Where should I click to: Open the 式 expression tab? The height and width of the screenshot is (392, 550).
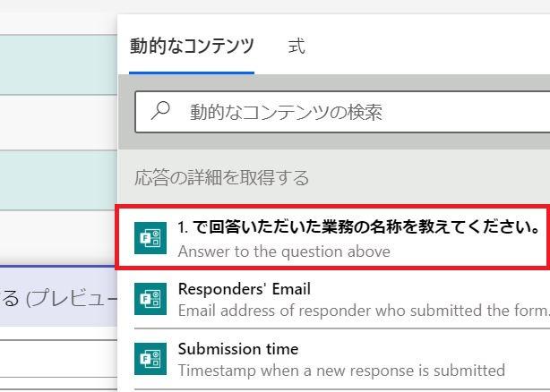coord(296,47)
